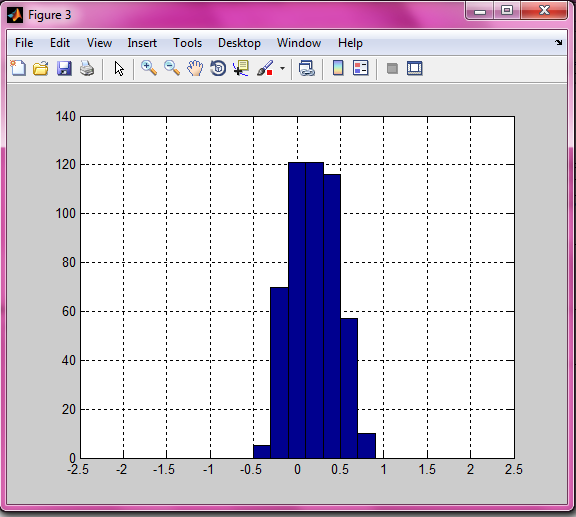Open the Brush color dropdown arrow
This screenshot has height=517, width=576.
(282, 68)
